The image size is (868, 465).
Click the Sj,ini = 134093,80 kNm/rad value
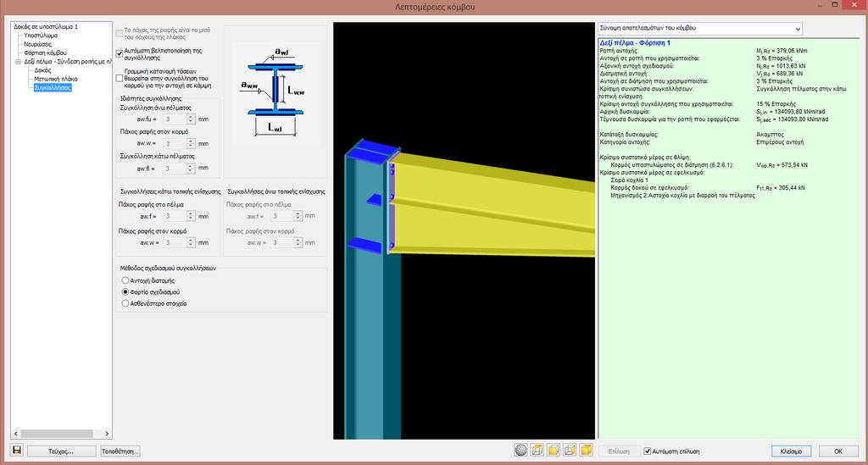791,112
